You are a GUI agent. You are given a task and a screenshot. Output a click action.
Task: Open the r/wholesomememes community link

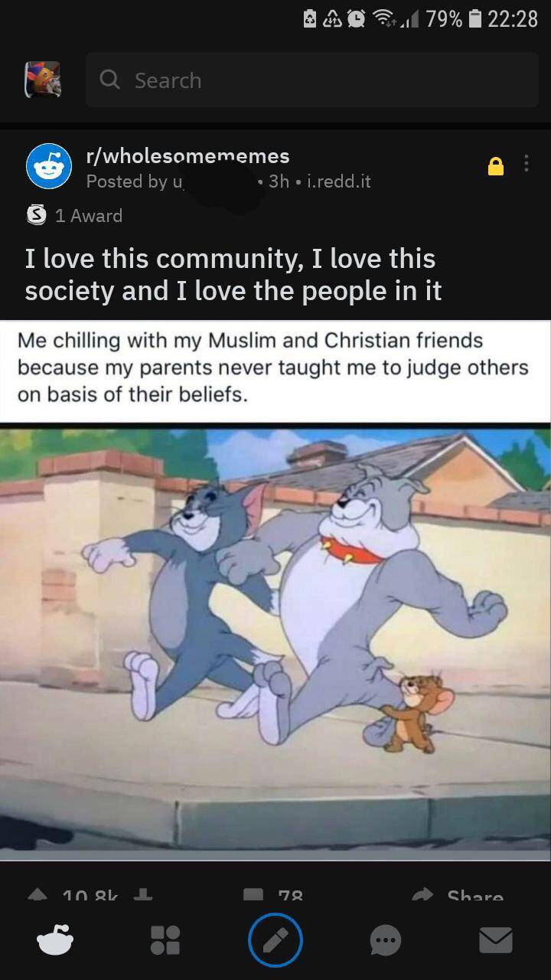pyautogui.click(x=187, y=155)
